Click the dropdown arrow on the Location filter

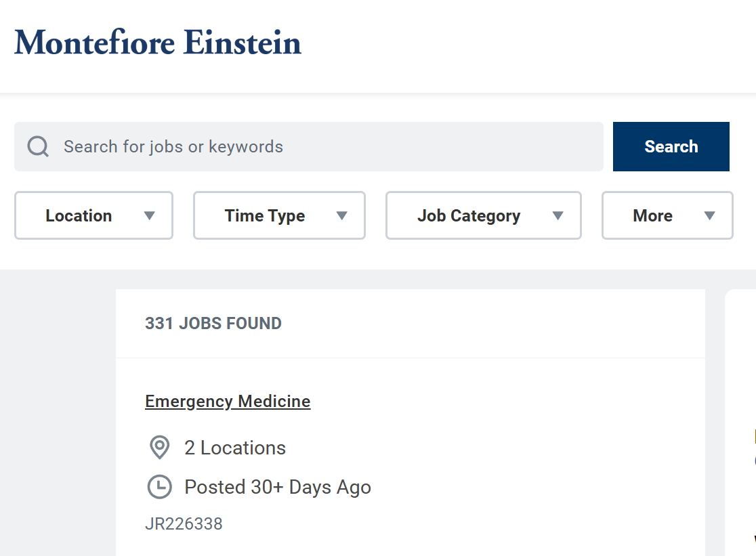[x=148, y=215]
